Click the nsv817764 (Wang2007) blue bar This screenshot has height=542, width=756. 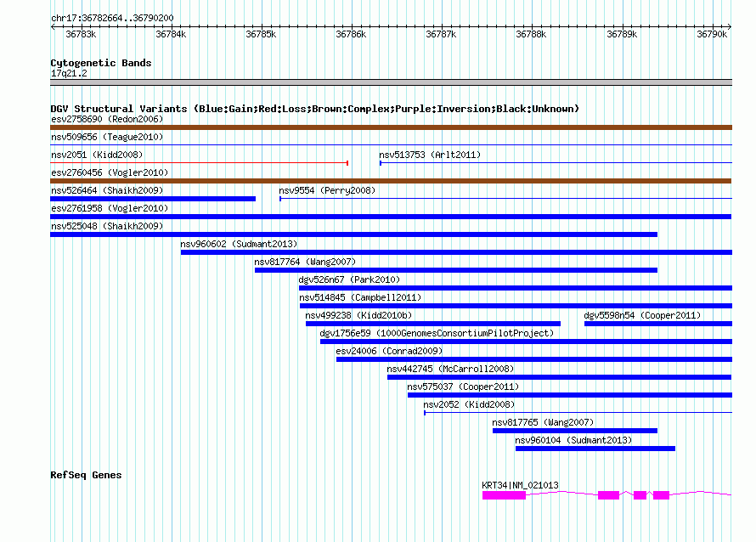pos(456,270)
